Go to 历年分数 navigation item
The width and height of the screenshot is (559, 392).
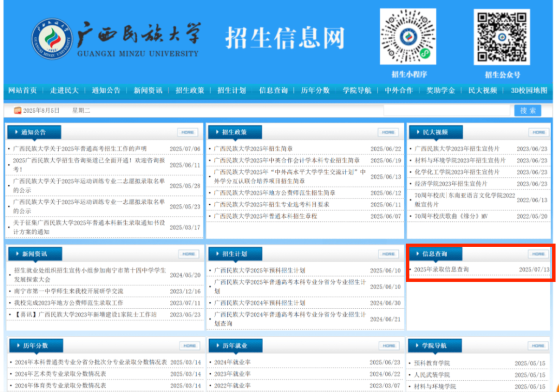click(315, 91)
